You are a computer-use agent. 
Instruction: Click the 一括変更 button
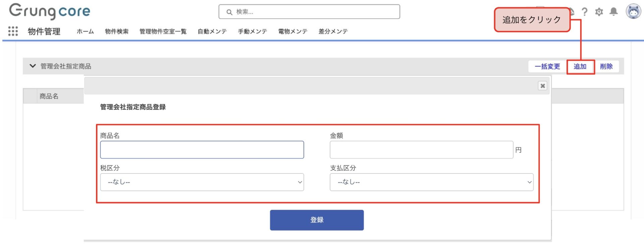click(x=547, y=66)
